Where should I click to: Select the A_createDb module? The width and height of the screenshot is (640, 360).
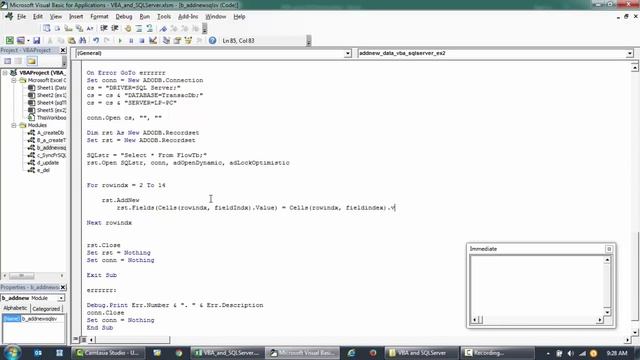pos(46,133)
